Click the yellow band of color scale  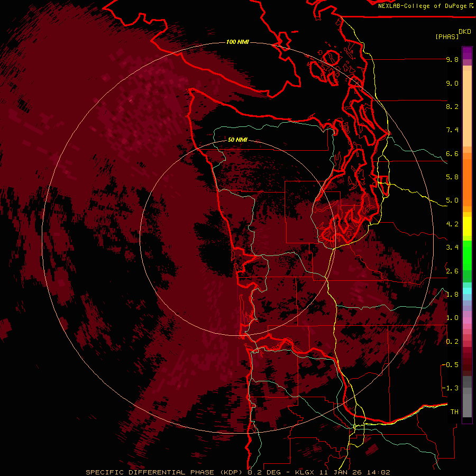click(x=467, y=226)
